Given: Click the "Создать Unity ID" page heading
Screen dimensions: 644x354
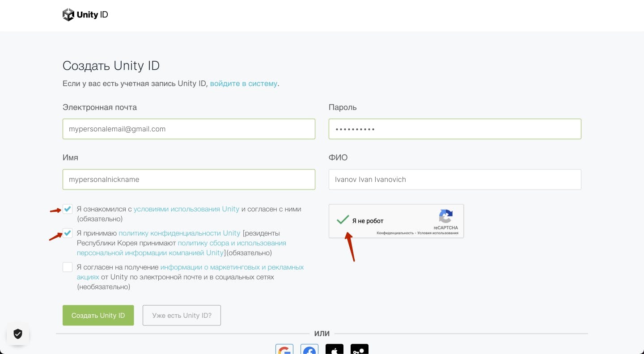Looking at the screenshot, I should (x=111, y=66).
